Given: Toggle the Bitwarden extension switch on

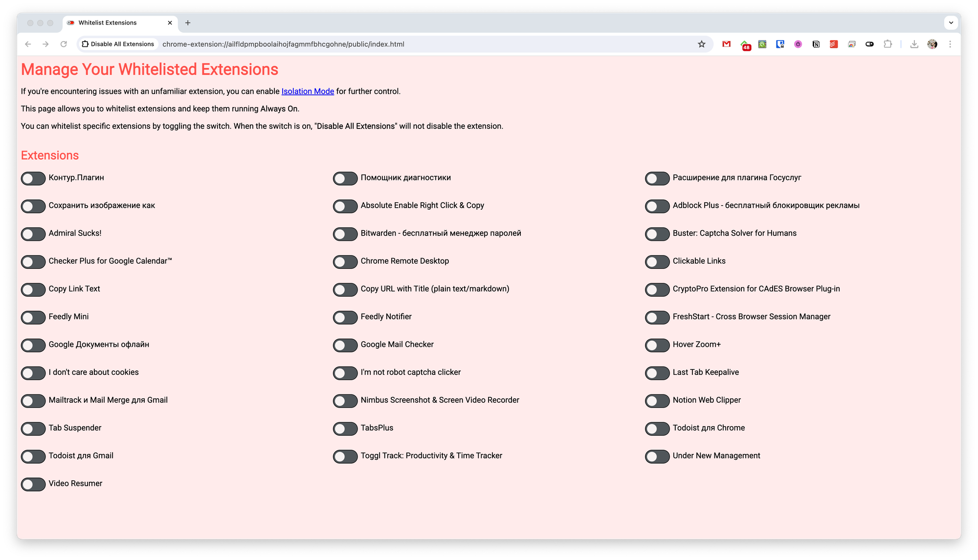Looking at the screenshot, I should (345, 234).
